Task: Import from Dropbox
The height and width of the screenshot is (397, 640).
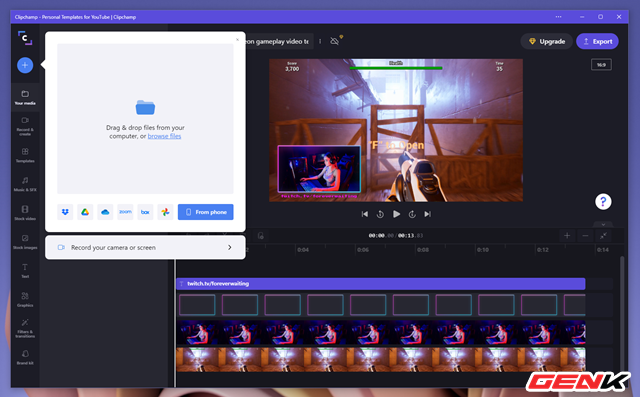Action: pyautogui.click(x=65, y=212)
